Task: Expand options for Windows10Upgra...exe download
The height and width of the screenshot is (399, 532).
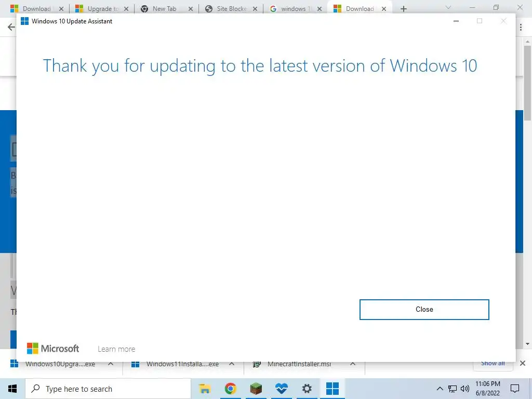Action: [x=111, y=364]
